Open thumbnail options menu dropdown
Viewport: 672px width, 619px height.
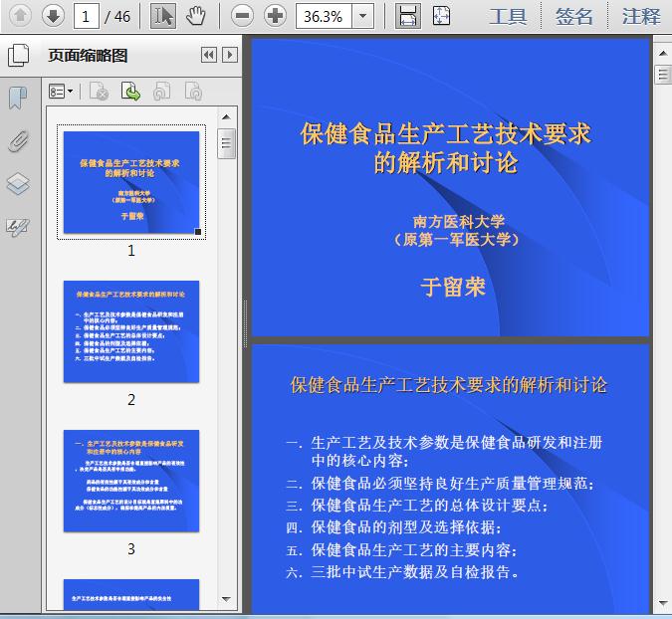tap(61, 92)
